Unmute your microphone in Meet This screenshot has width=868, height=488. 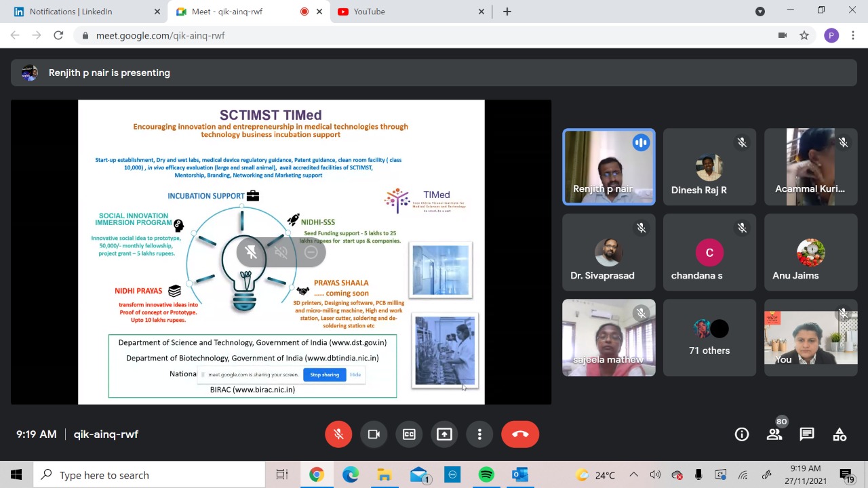coord(338,434)
